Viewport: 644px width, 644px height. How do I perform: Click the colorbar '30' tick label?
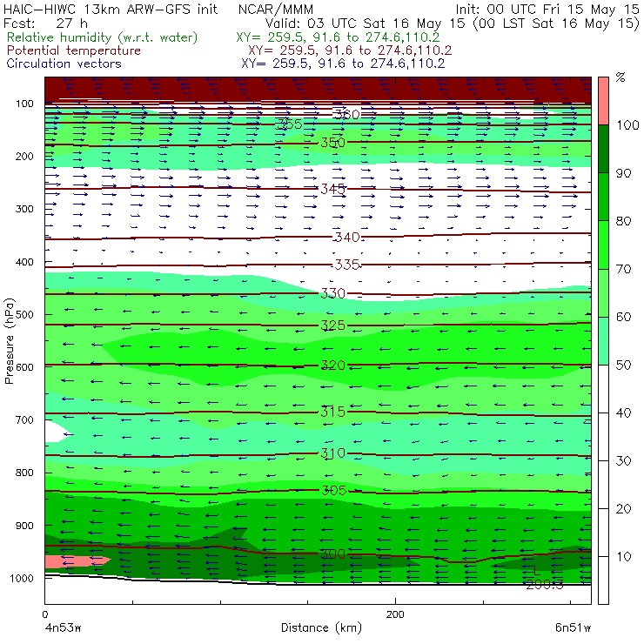(623, 461)
